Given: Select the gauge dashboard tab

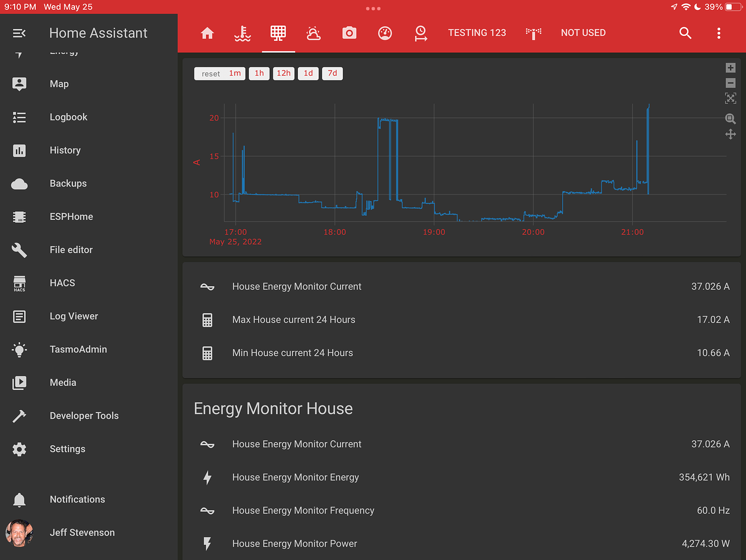Looking at the screenshot, I should [x=385, y=33].
